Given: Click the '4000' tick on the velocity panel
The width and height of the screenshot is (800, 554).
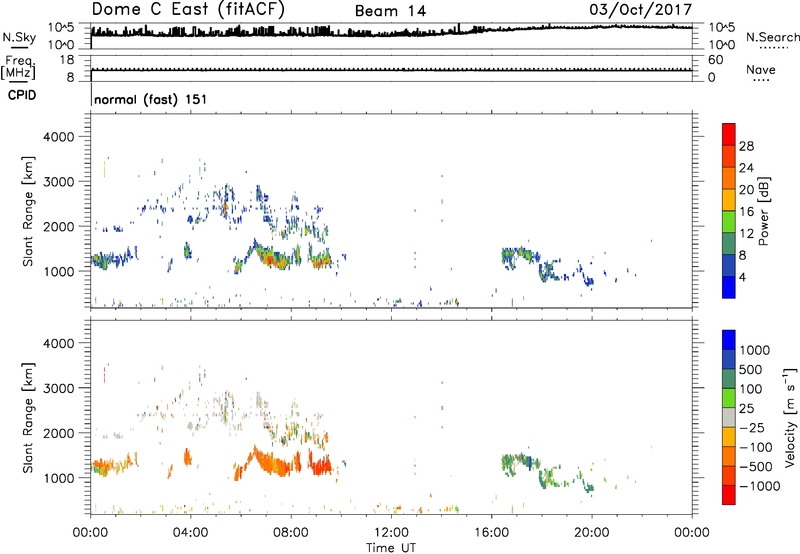Looking at the screenshot, I should pyautogui.click(x=58, y=343).
